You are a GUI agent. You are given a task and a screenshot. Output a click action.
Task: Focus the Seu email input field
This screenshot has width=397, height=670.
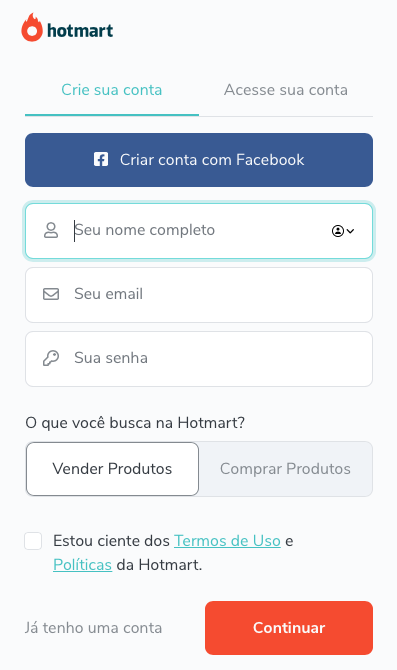point(199,295)
